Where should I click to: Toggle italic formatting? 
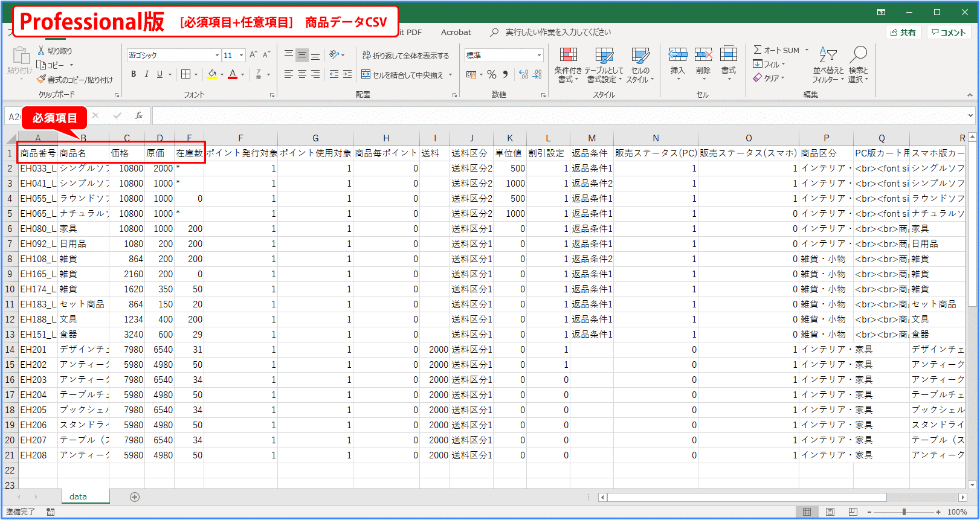(146, 74)
